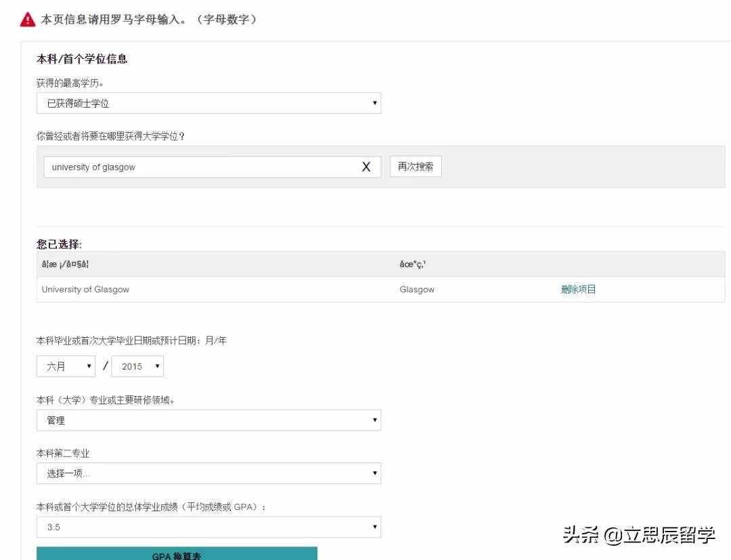Click the 获得的最高学历 label
The width and height of the screenshot is (731, 560).
click(70, 83)
